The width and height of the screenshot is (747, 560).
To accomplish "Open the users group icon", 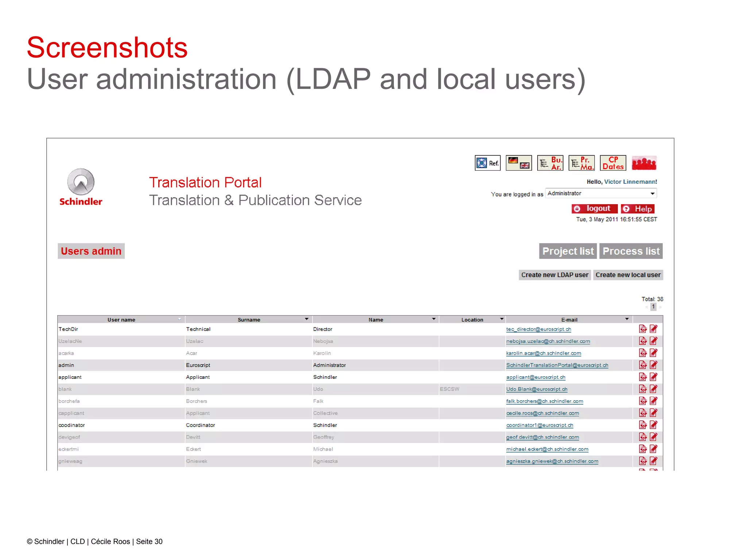I will tap(644, 163).
